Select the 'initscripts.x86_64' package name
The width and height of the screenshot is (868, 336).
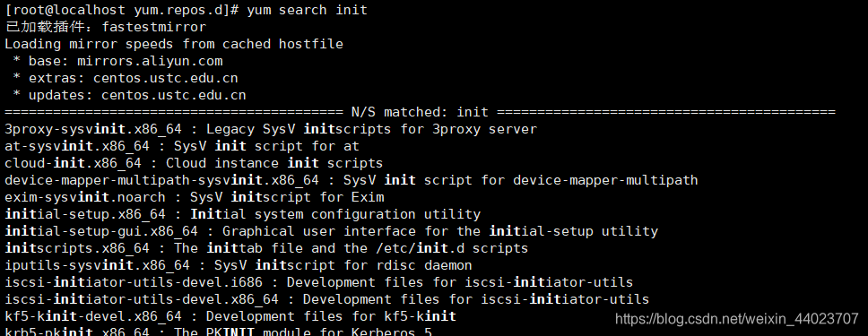77,248
